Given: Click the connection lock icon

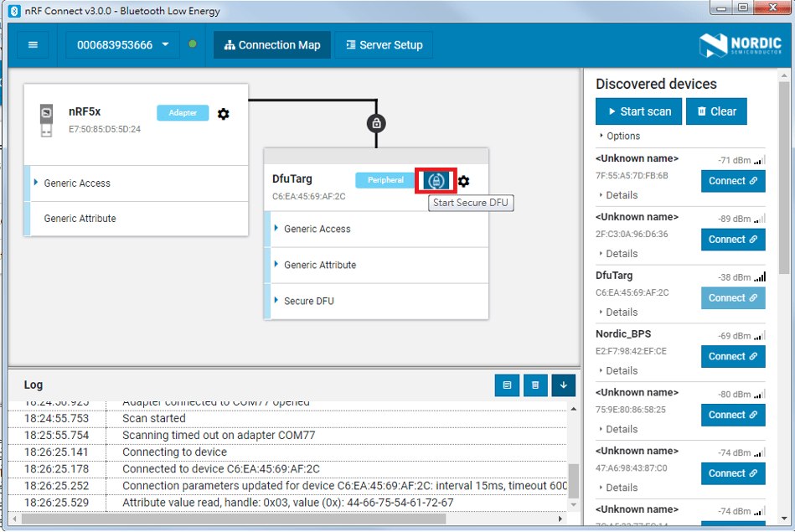Looking at the screenshot, I should tap(376, 123).
